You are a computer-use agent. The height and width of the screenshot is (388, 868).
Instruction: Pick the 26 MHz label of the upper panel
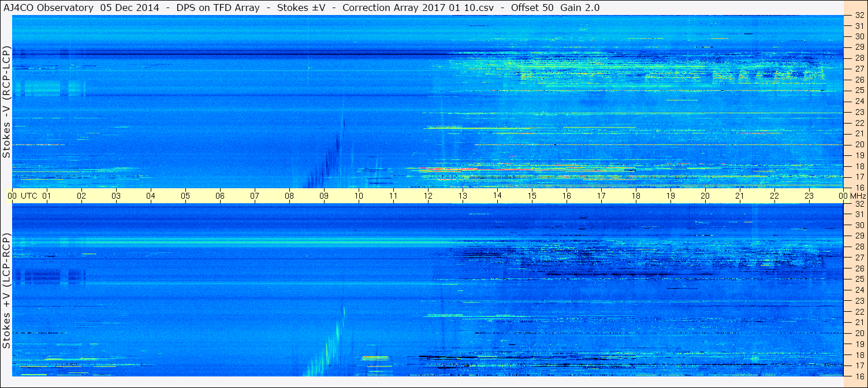[x=859, y=80]
